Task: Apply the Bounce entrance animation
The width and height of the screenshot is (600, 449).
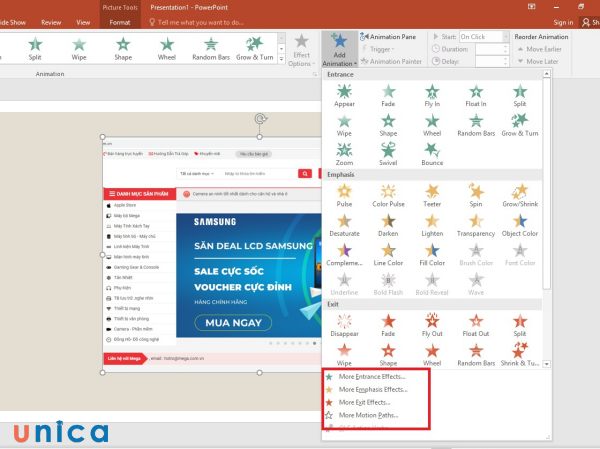Action: click(x=432, y=154)
